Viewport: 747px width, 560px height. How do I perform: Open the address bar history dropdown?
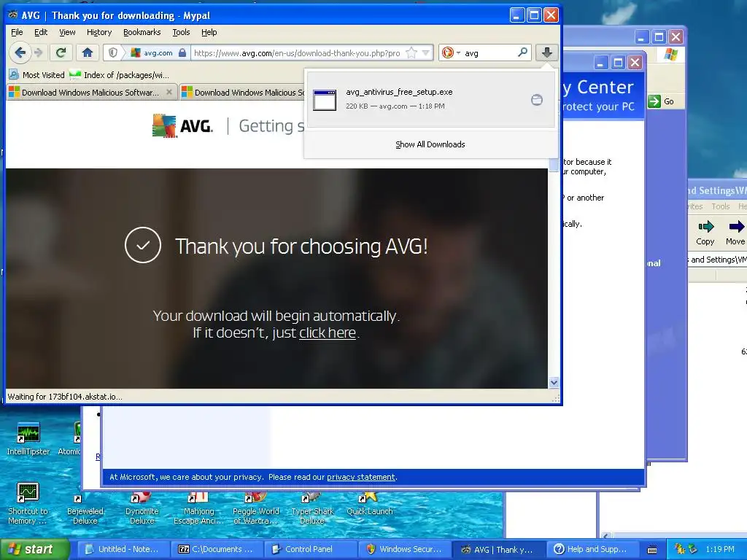426,52
